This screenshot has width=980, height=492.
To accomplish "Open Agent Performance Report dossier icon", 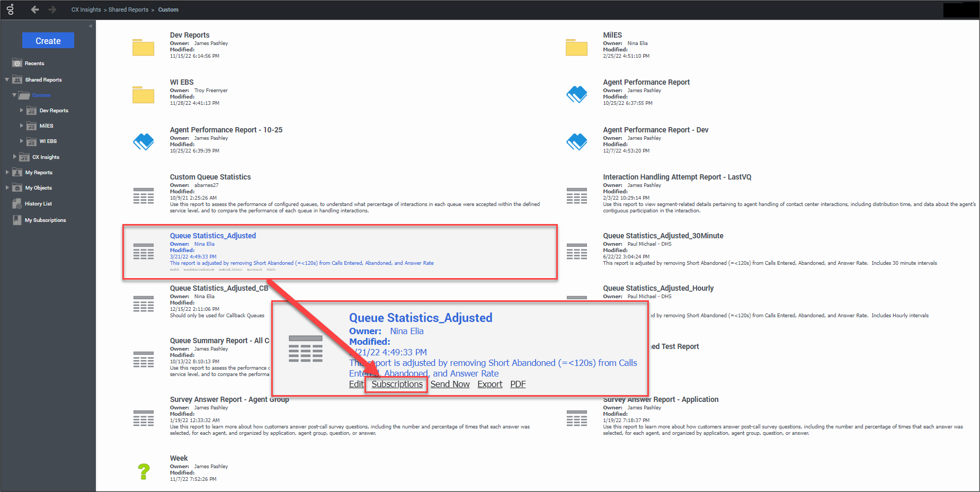I will click(576, 95).
